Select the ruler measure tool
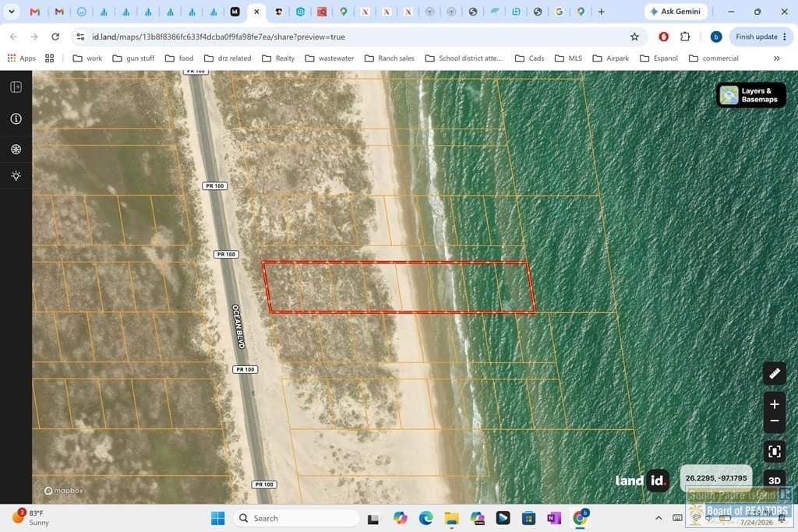The image size is (798, 532). pyautogui.click(x=774, y=373)
